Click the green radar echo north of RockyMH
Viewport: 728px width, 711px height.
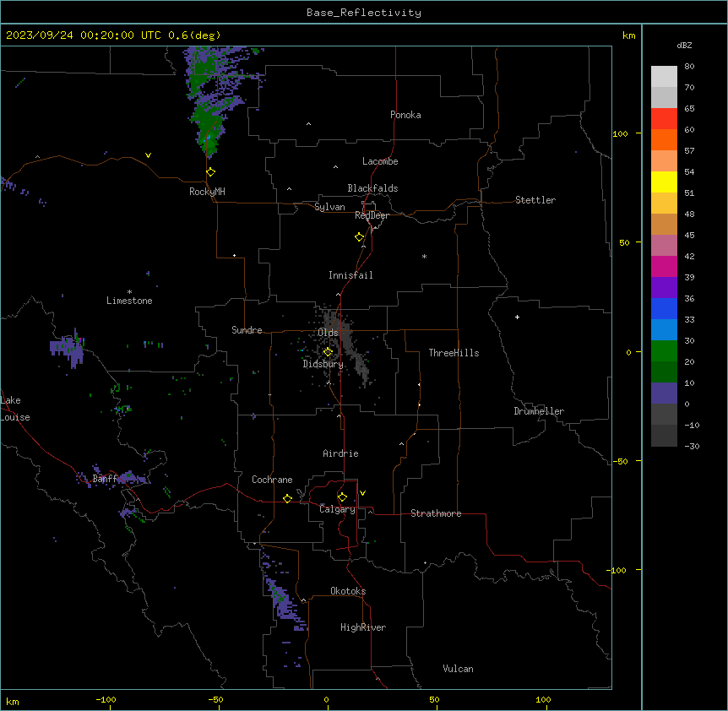(209, 102)
